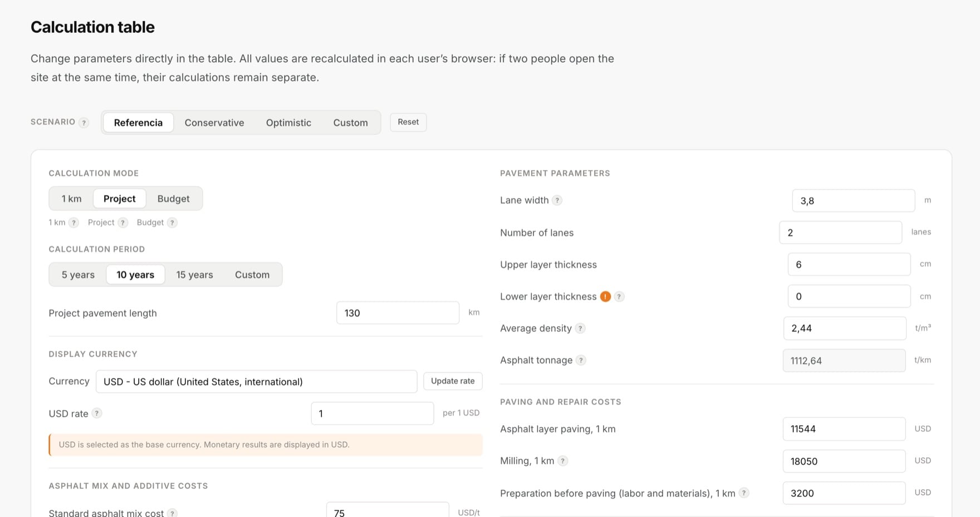Click the Project pavement length input field
Image resolution: width=980 pixels, height=517 pixels.
[398, 313]
